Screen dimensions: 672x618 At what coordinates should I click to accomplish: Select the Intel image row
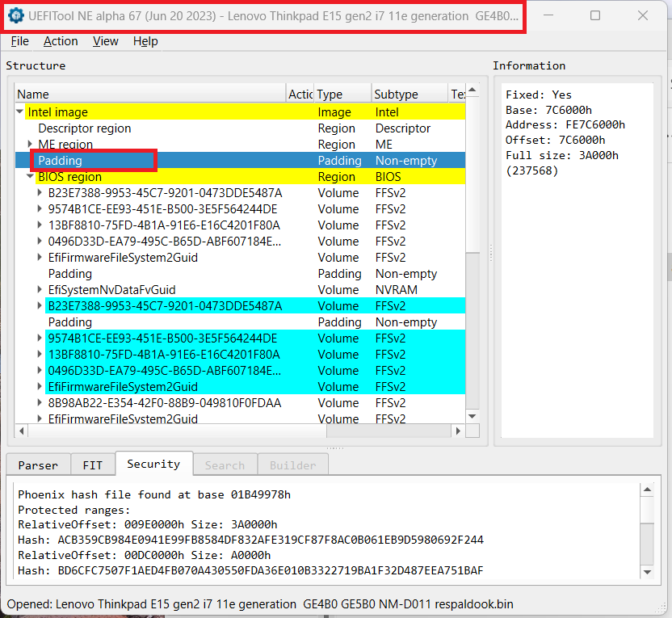[x=240, y=111]
